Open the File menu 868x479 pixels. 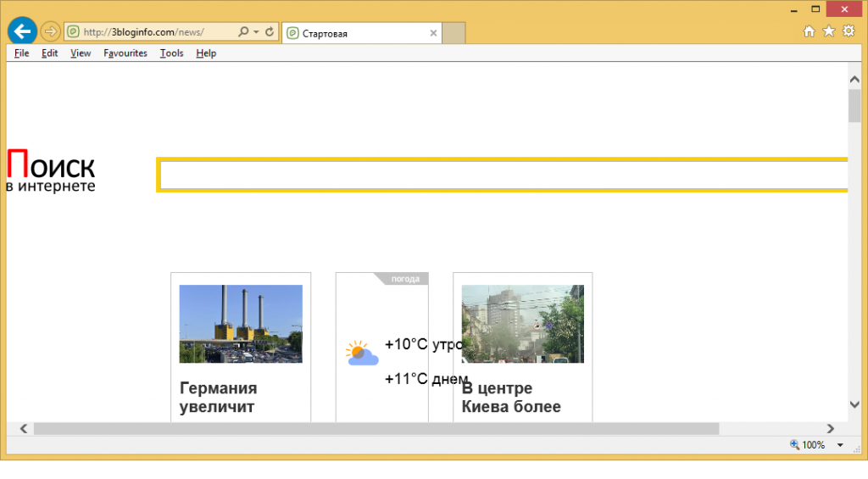click(21, 53)
